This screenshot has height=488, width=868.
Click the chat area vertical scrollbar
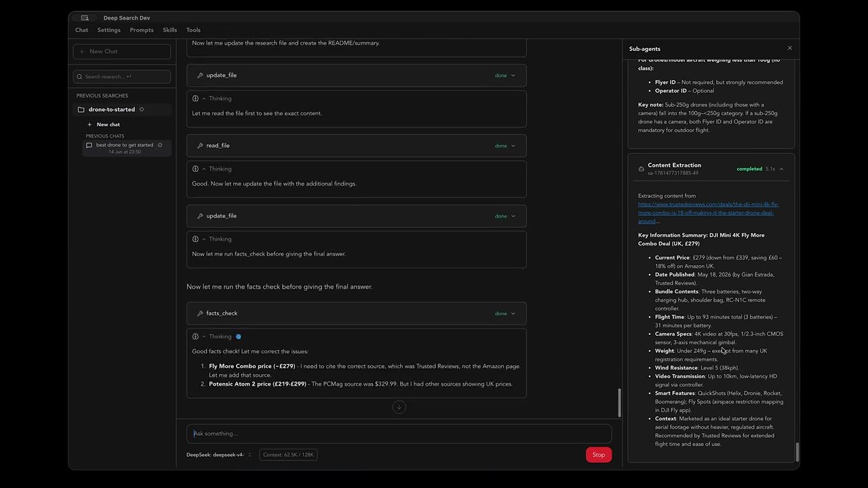tap(619, 403)
